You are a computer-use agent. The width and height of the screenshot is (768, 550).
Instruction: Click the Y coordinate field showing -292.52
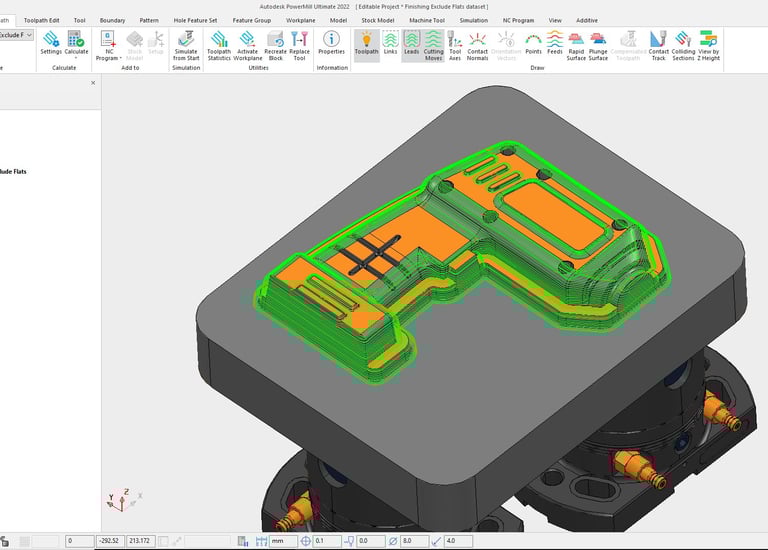click(x=110, y=541)
